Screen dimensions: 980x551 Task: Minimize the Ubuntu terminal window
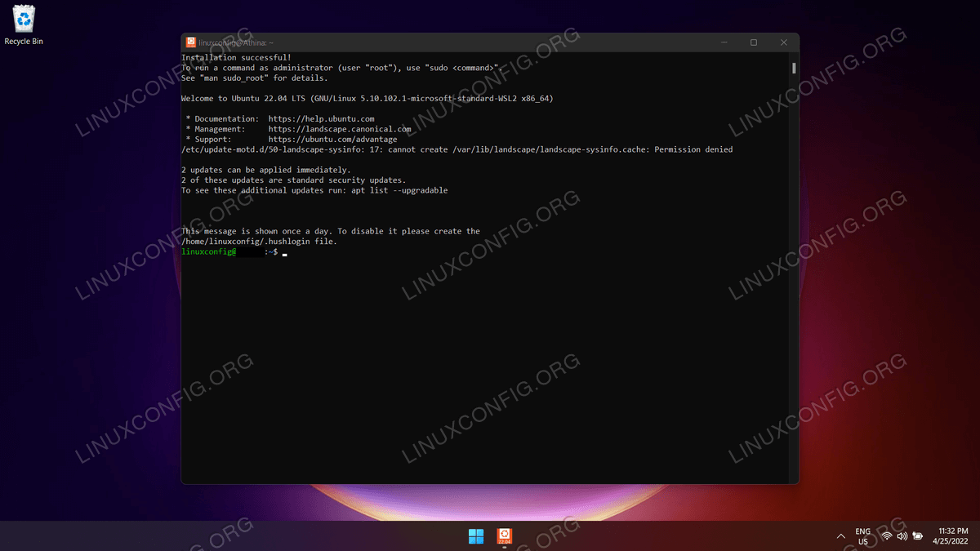pos(724,42)
